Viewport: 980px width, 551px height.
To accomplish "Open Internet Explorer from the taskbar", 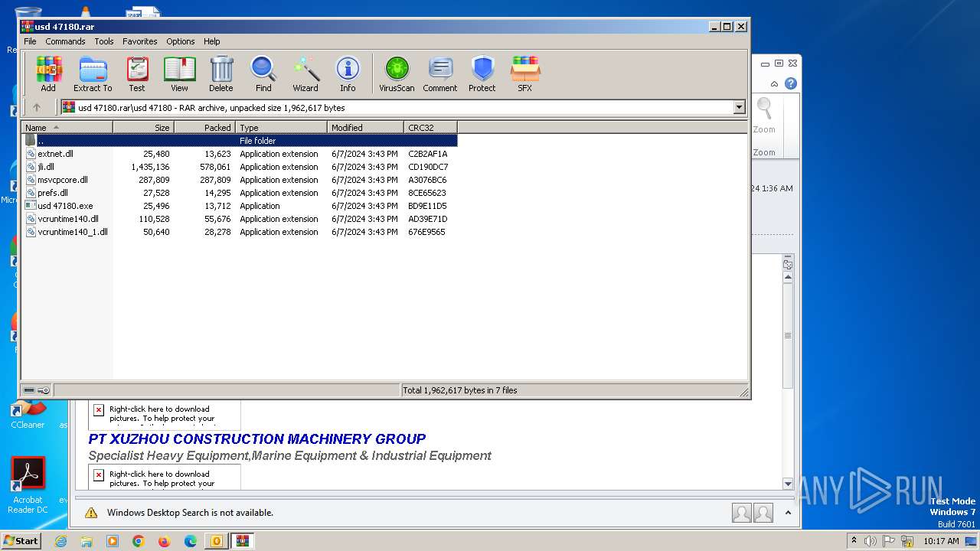I will tap(60, 541).
